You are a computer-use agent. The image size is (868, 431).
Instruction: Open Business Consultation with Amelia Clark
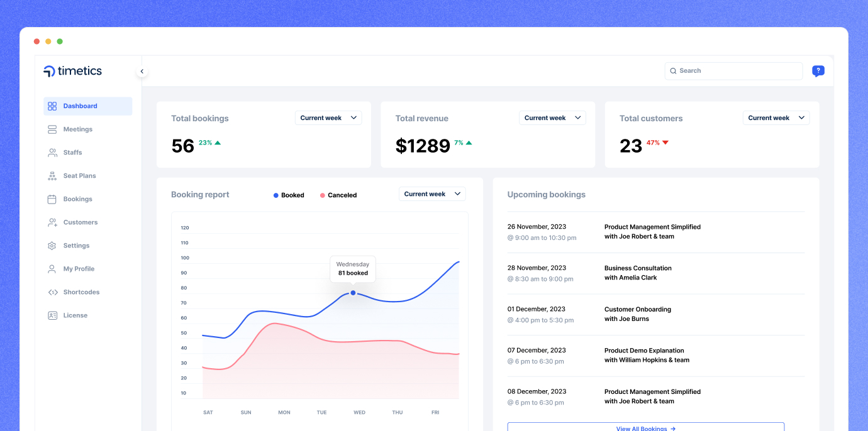638,273
